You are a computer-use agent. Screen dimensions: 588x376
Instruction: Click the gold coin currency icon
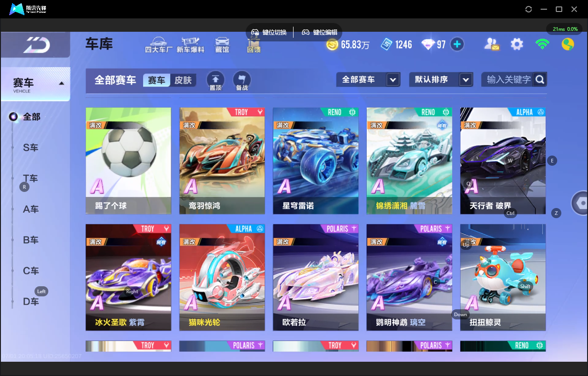pyautogui.click(x=332, y=44)
